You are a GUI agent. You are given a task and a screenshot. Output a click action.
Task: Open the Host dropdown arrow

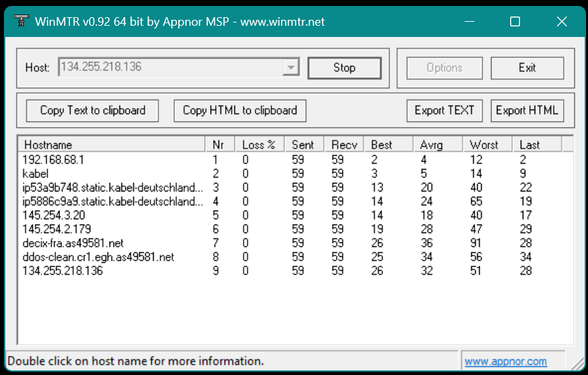pos(290,67)
